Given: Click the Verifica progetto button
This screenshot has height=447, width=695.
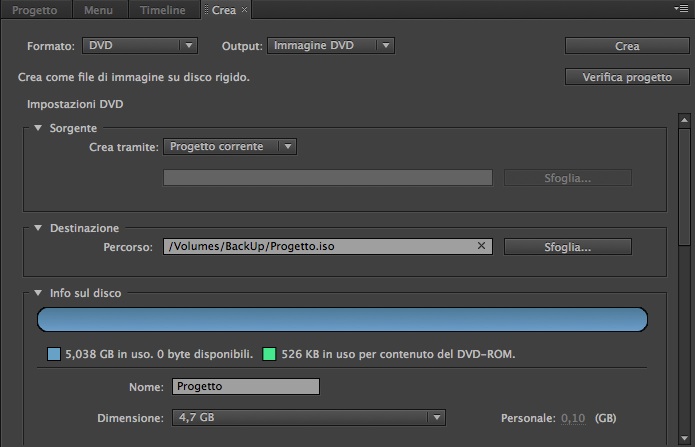Looking at the screenshot, I should [626, 77].
